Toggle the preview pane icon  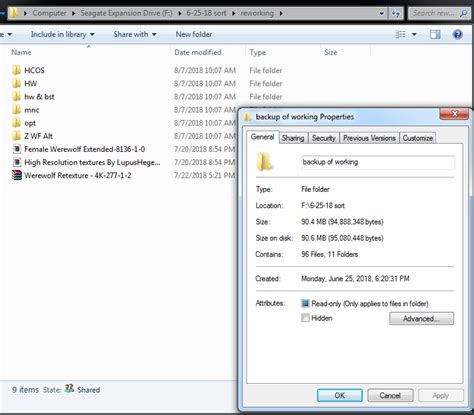click(435, 34)
